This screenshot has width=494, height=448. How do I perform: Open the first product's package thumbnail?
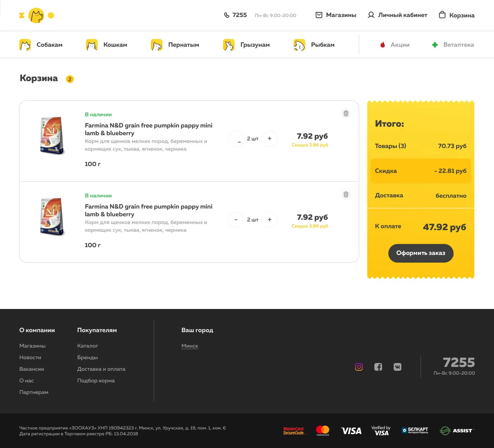52,136
